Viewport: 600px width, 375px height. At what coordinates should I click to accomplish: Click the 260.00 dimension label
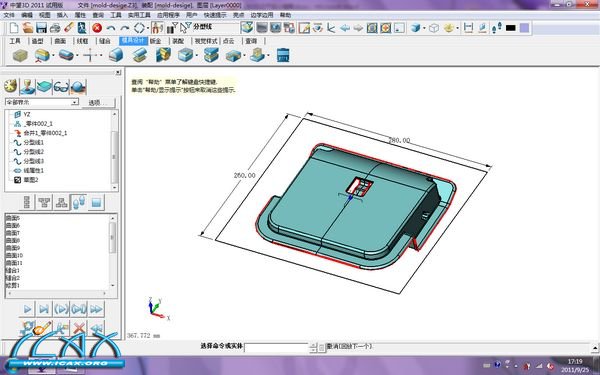point(244,175)
